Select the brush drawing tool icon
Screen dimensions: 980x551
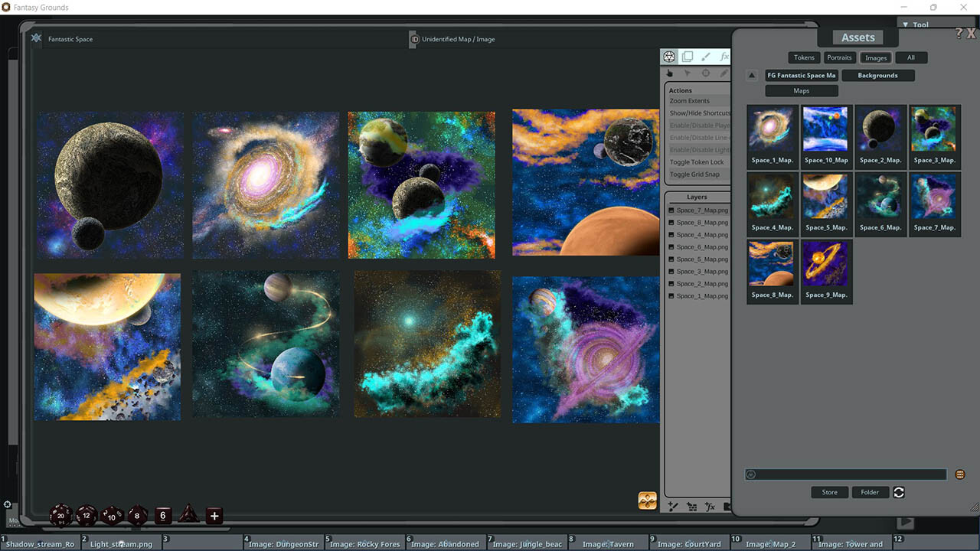tap(705, 56)
